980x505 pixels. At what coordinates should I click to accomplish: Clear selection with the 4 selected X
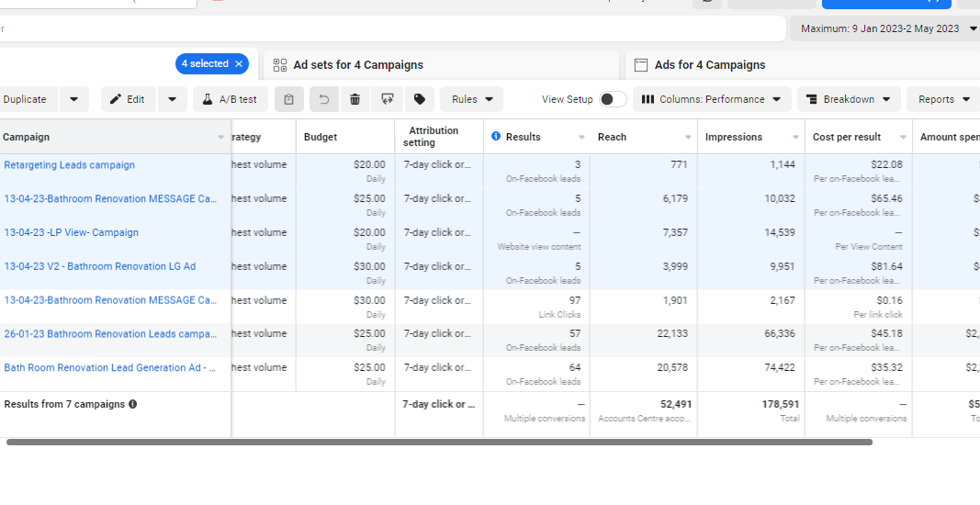(x=239, y=64)
